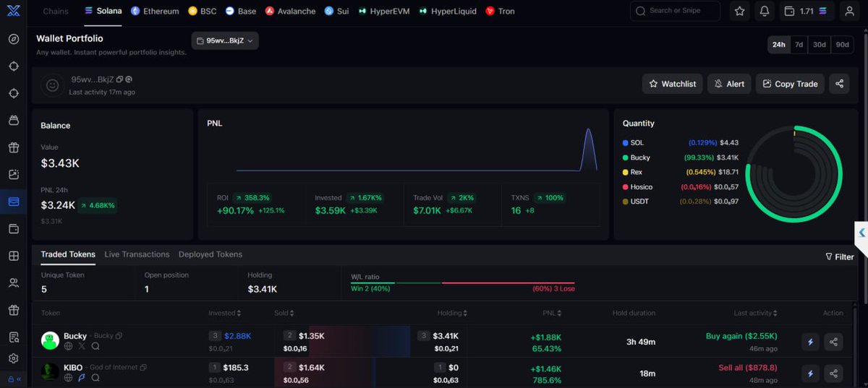Sort table by Last activity column
The height and width of the screenshot is (388, 868).
(756, 313)
